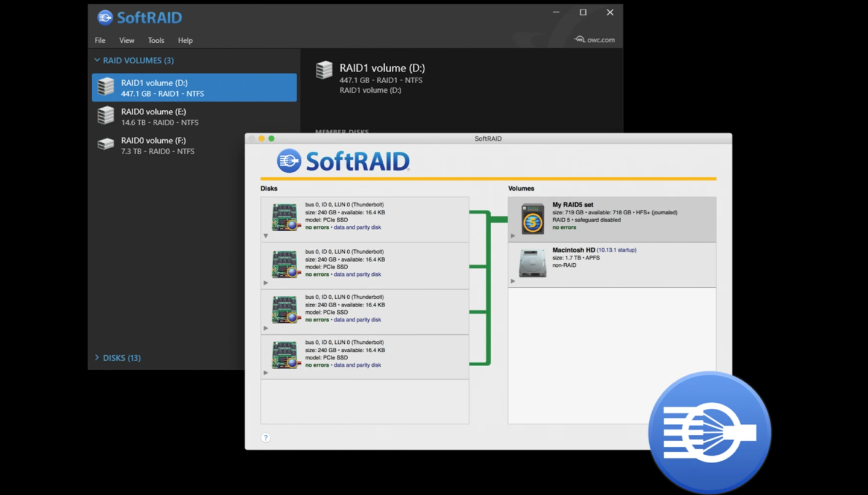Click the RAID 5 safe icon of My RAID5 set
Screen dimensions: 868x495
533,218
